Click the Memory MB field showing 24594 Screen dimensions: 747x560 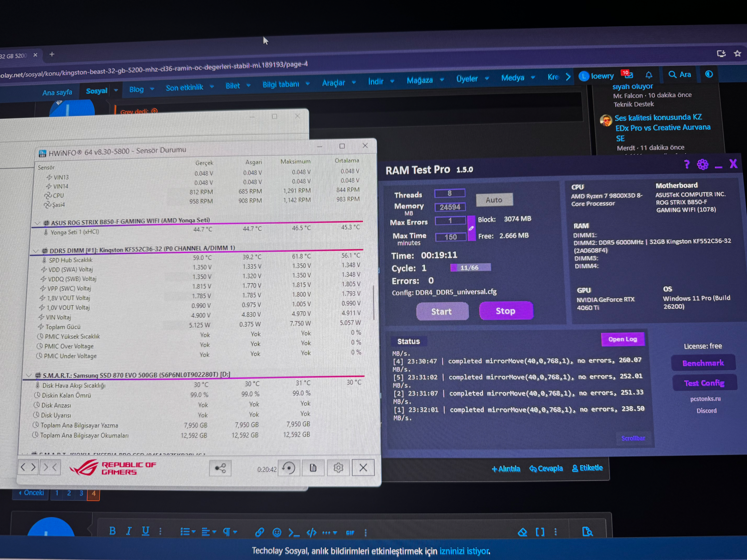(450, 207)
